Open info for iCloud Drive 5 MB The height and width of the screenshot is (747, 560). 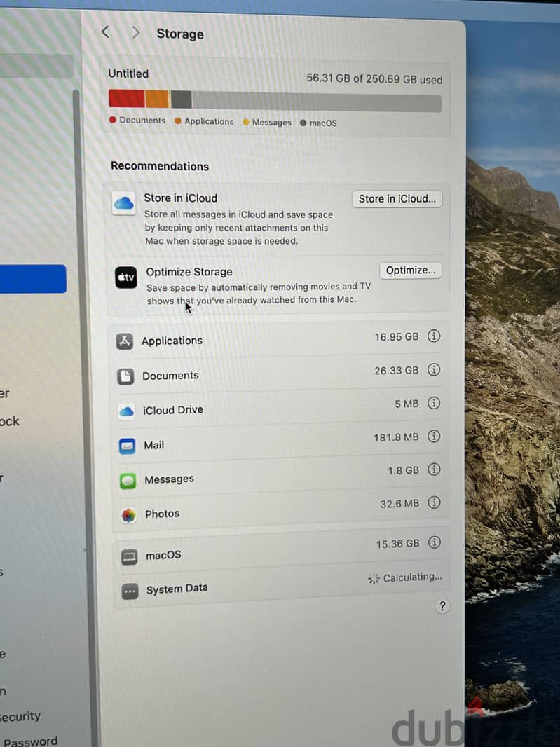[434, 402]
